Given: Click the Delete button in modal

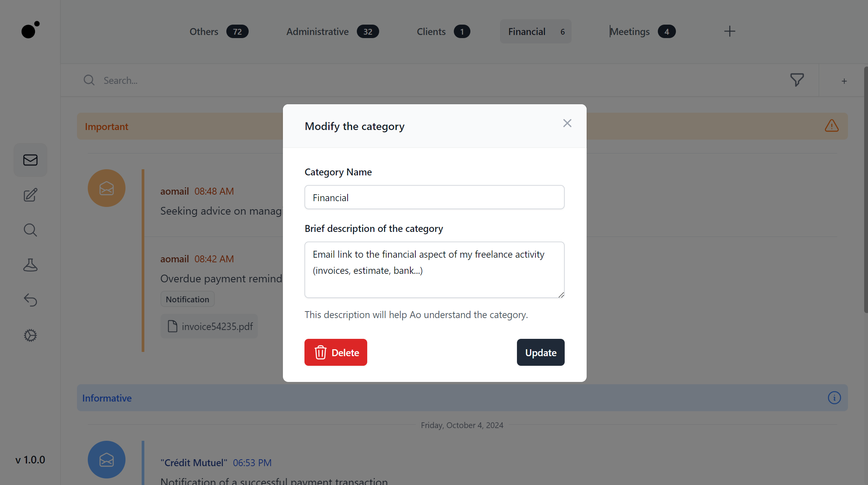Looking at the screenshot, I should pos(336,352).
